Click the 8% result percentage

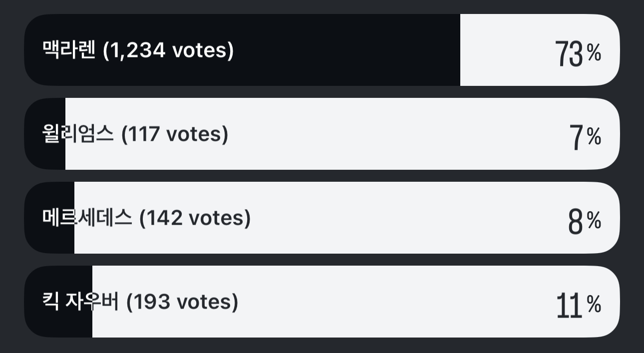coord(584,221)
